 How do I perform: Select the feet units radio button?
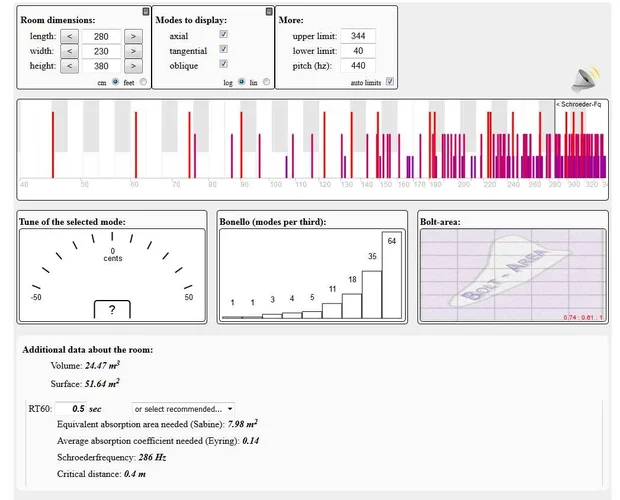143,82
